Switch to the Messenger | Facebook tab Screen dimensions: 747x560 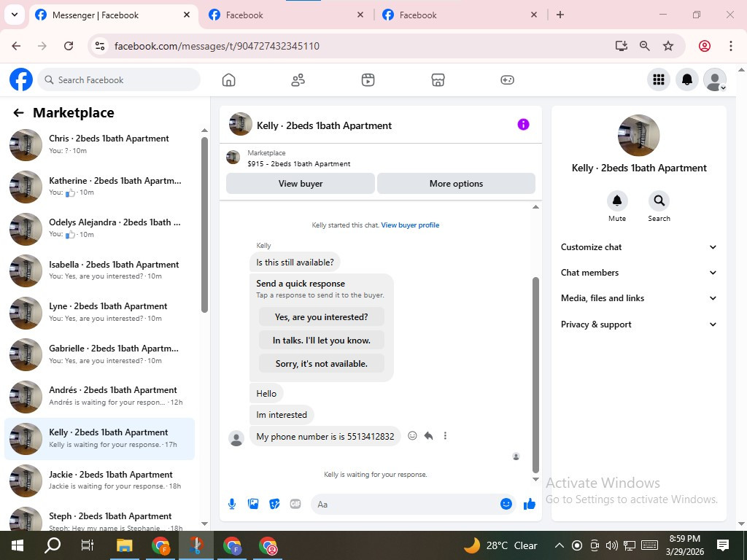113,15
